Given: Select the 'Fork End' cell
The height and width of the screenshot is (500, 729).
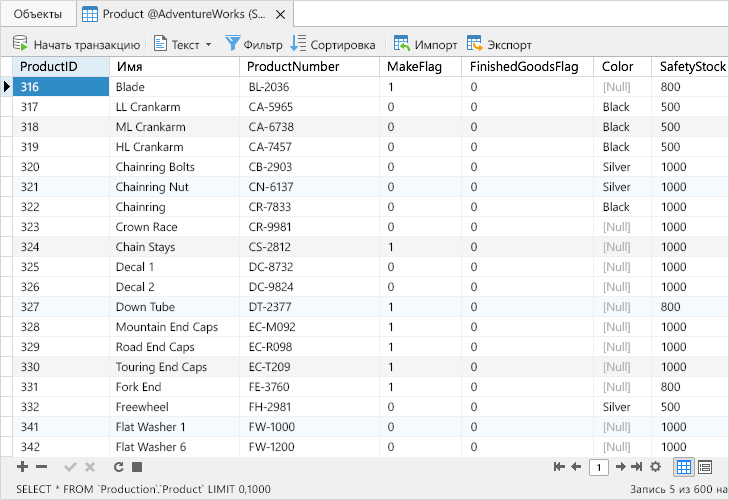Looking at the screenshot, I should [174, 387].
